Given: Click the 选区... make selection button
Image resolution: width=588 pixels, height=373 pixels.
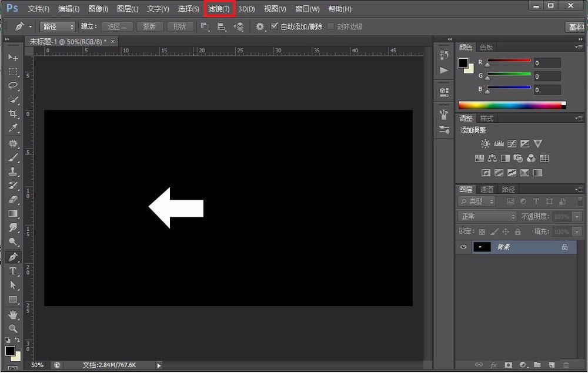Looking at the screenshot, I should pos(116,26).
